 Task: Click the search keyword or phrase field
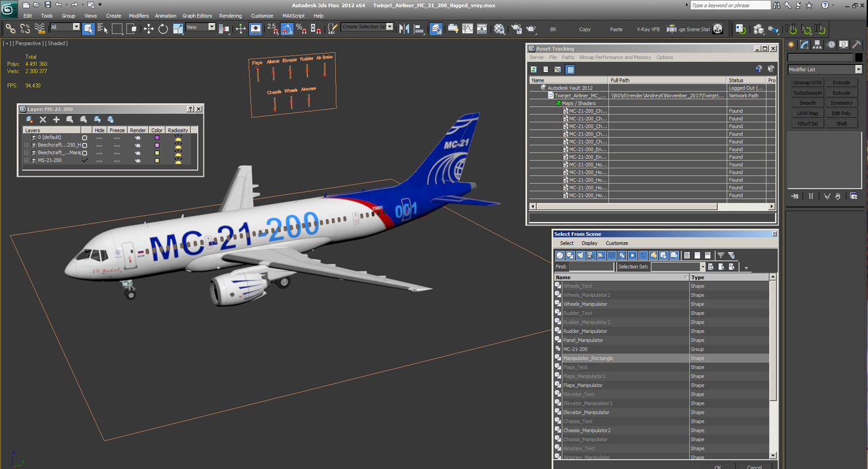coord(730,5)
